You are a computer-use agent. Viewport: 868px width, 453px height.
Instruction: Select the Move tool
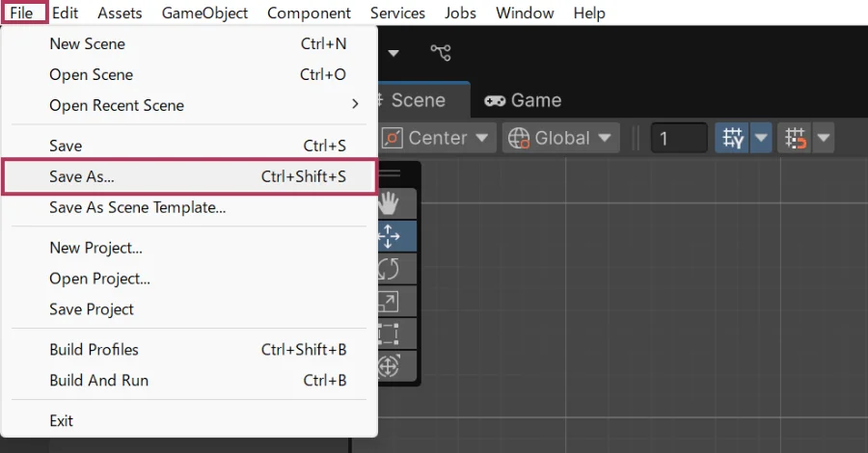click(390, 236)
